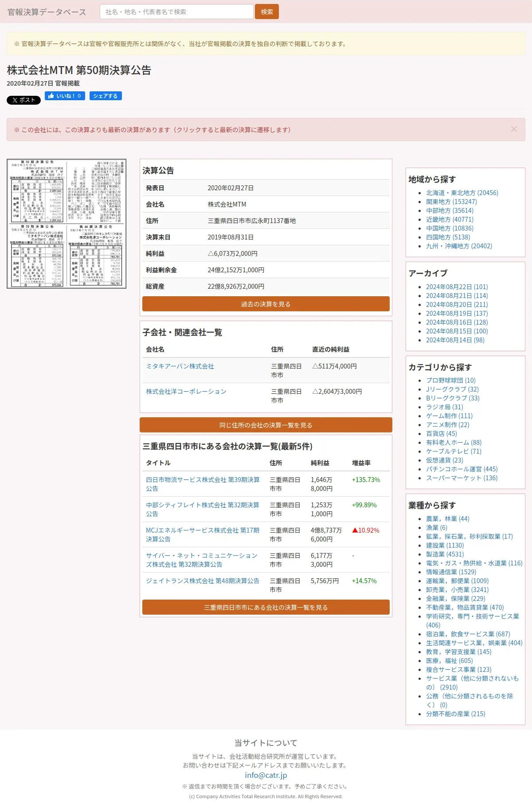
Task: Browse 百貨店 (45) category
Action: (442, 434)
